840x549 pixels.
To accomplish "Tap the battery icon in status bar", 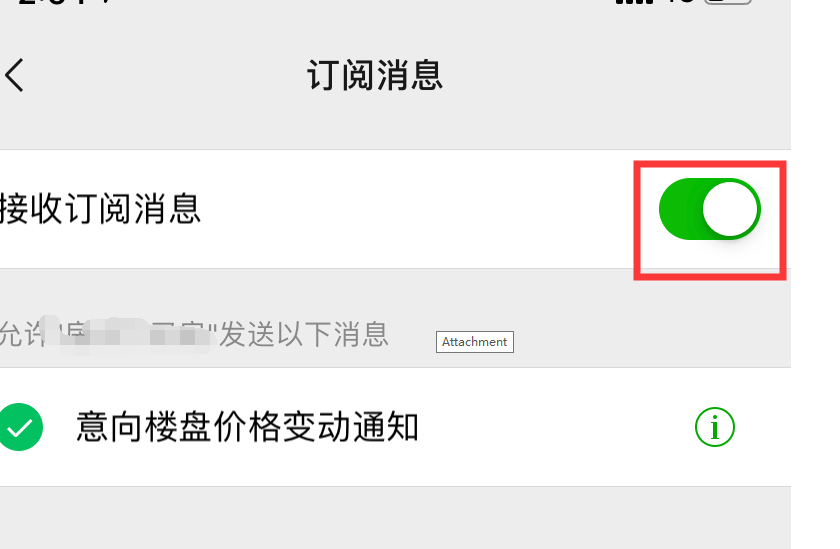I will (x=728, y=2).
